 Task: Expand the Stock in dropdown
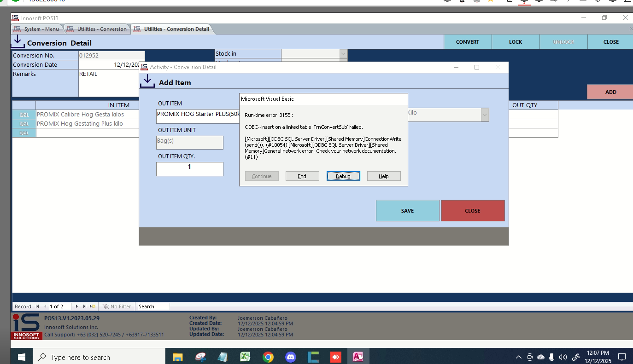pyautogui.click(x=343, y=54)
